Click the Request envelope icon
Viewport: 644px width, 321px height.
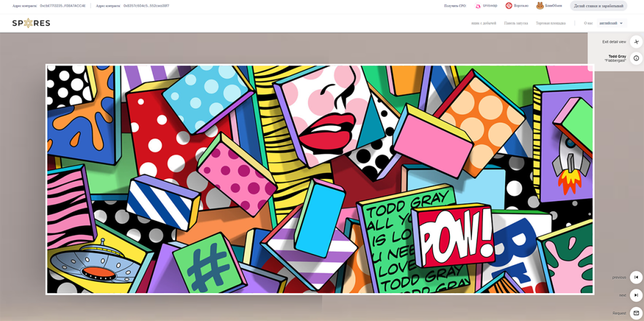636,313
